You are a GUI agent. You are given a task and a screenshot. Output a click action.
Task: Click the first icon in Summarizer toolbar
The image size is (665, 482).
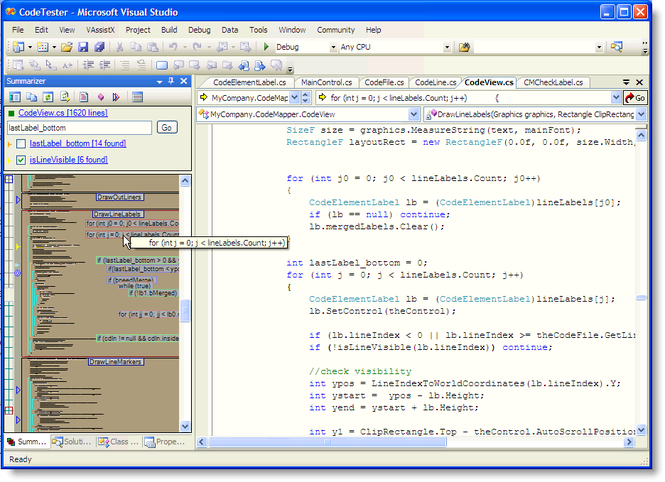pyautogui.click(x=15, y=97)
